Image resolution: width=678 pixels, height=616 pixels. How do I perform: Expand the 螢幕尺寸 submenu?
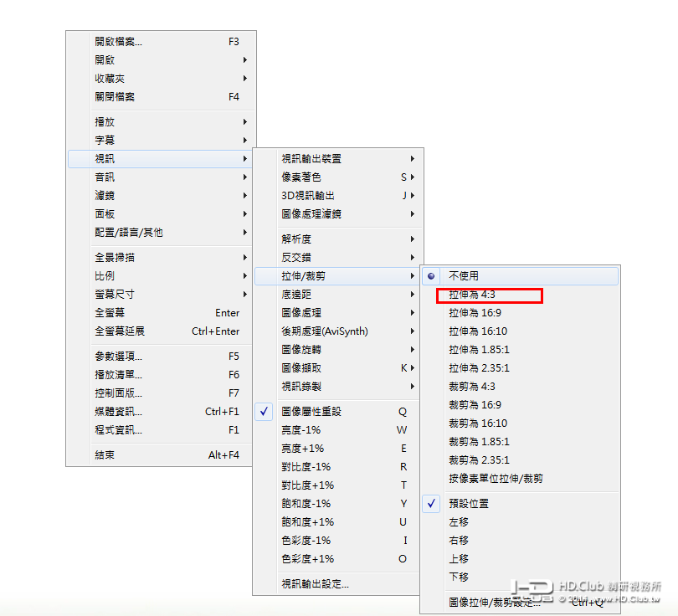[x=160, y=295]
